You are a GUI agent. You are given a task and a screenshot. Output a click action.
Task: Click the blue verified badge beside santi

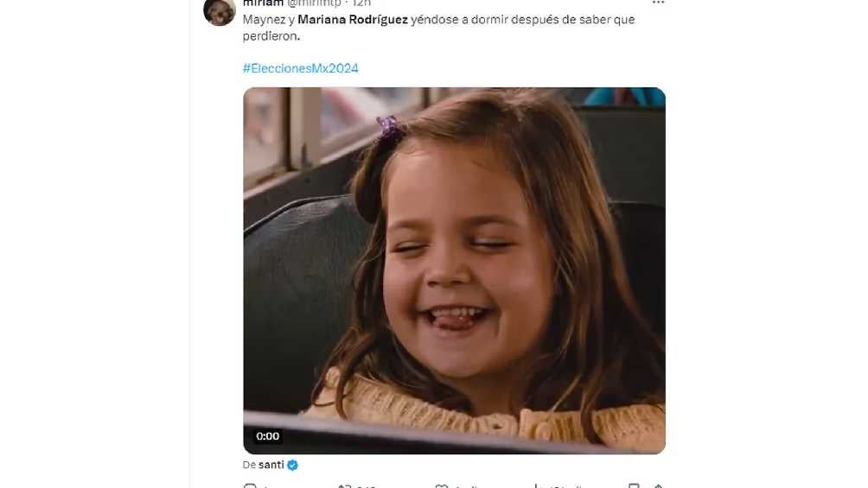(x=293, y=465)
